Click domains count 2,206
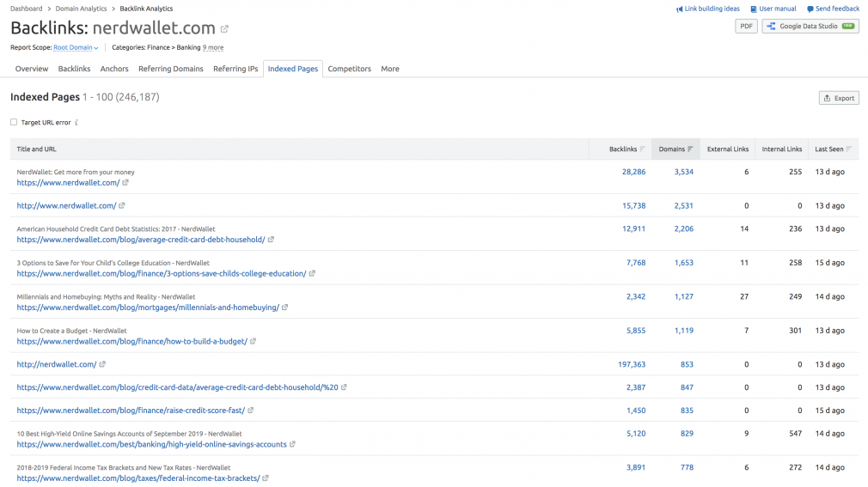Viewport: 868px width, 487px height. (x=684, y=228)
